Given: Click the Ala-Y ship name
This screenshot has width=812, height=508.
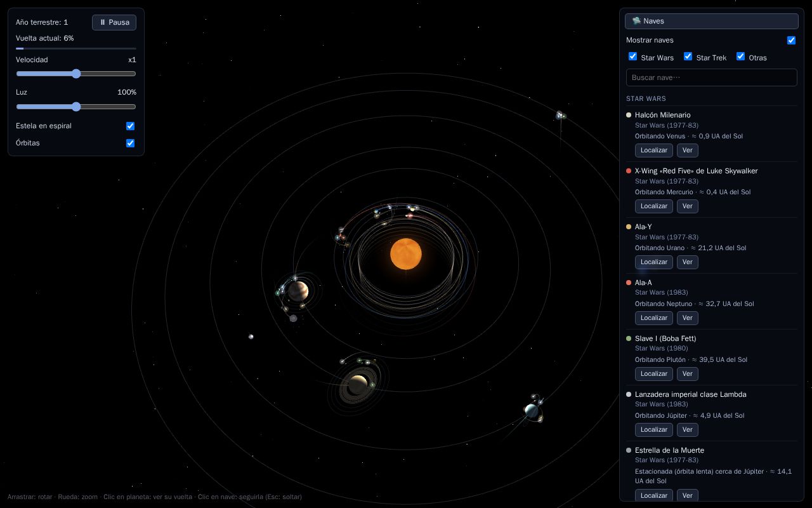Looking at the screenshot, I should pyautogui.click(x=643, y=227).
